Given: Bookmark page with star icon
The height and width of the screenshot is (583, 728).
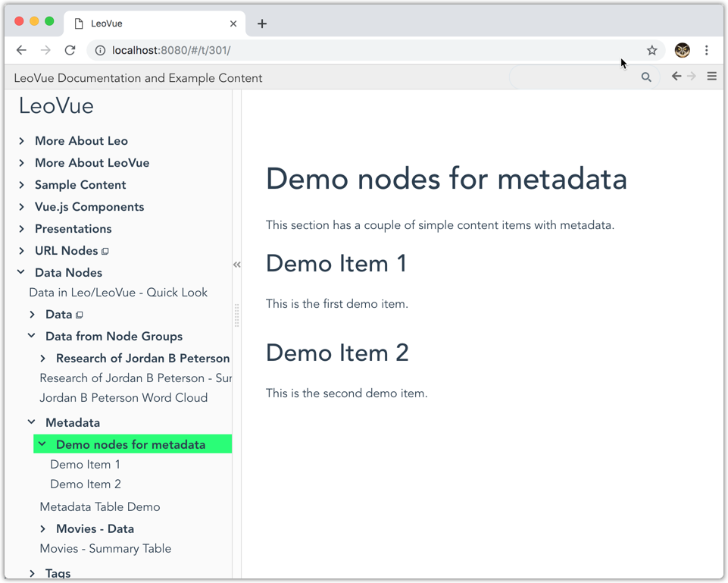Looking at the screenshot, I should click(652, 50).
